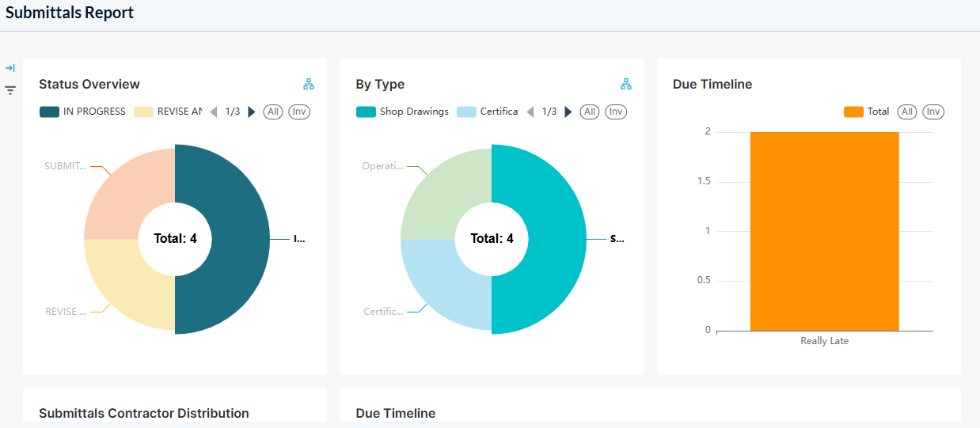980x428 pixels.
Task: Select dark teal In Progress donut slice
Action: point(240,239)
